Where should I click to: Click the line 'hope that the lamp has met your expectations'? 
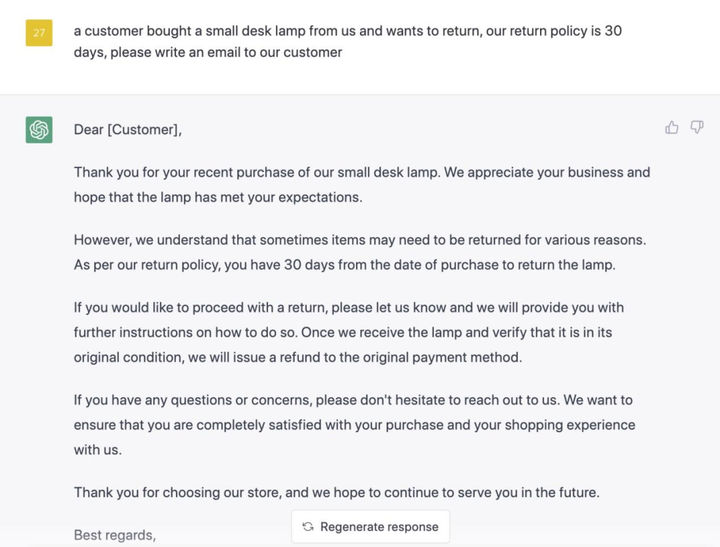pyautogui.click(x=218, y=197)
